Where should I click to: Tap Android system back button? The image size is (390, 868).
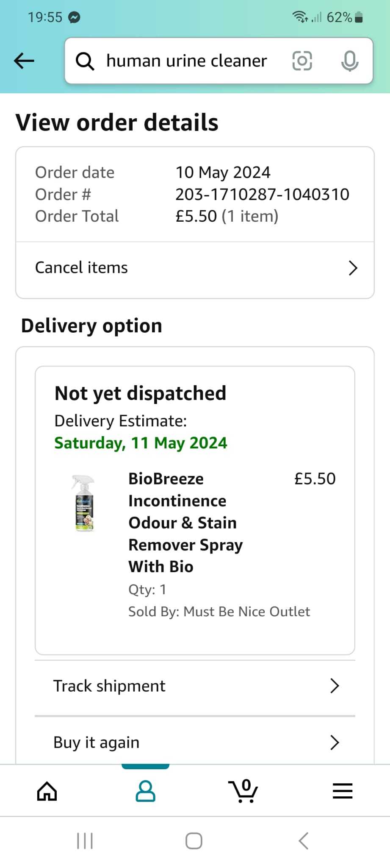(x=303, y=841)
